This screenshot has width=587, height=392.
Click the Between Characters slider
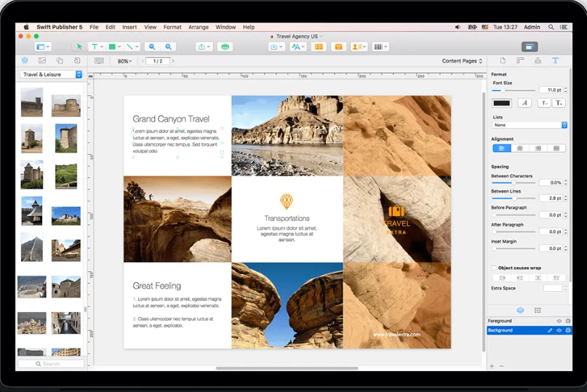[514, 183]
